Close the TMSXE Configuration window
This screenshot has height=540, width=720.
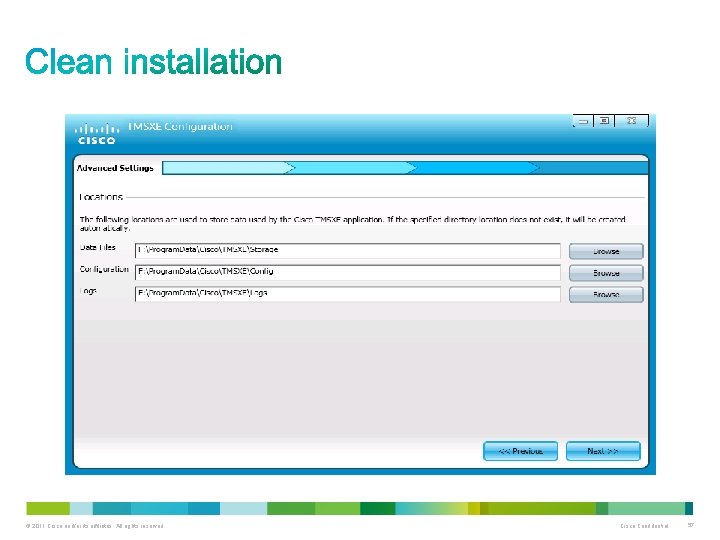click(631, 120)
